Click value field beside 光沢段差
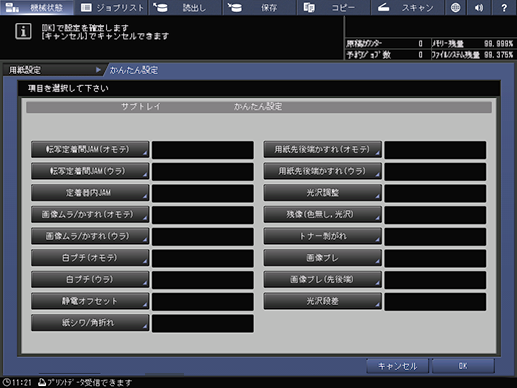Viewport: 517px width, 388px height. tap(435, 302)
